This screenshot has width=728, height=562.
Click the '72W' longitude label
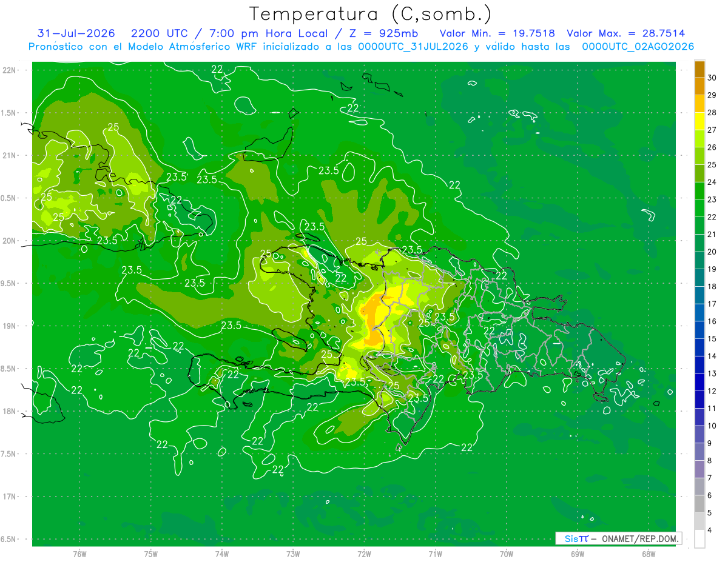(364, 554)
